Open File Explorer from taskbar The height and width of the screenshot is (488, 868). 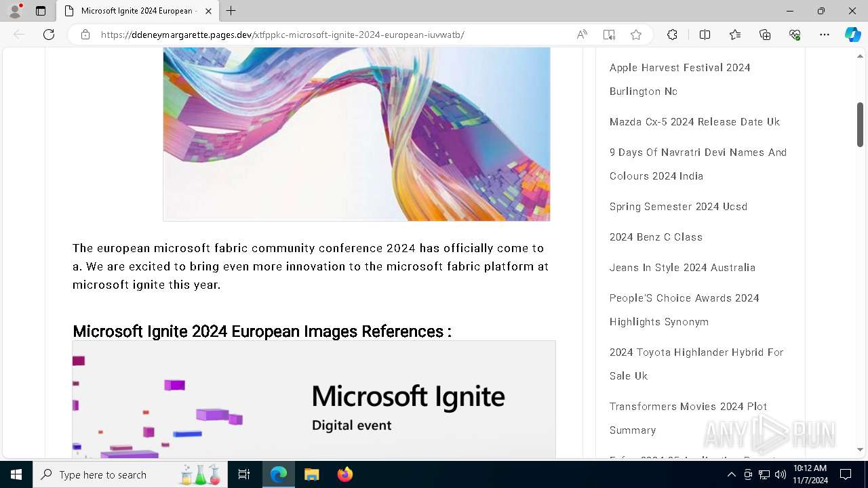pos(311,474)
